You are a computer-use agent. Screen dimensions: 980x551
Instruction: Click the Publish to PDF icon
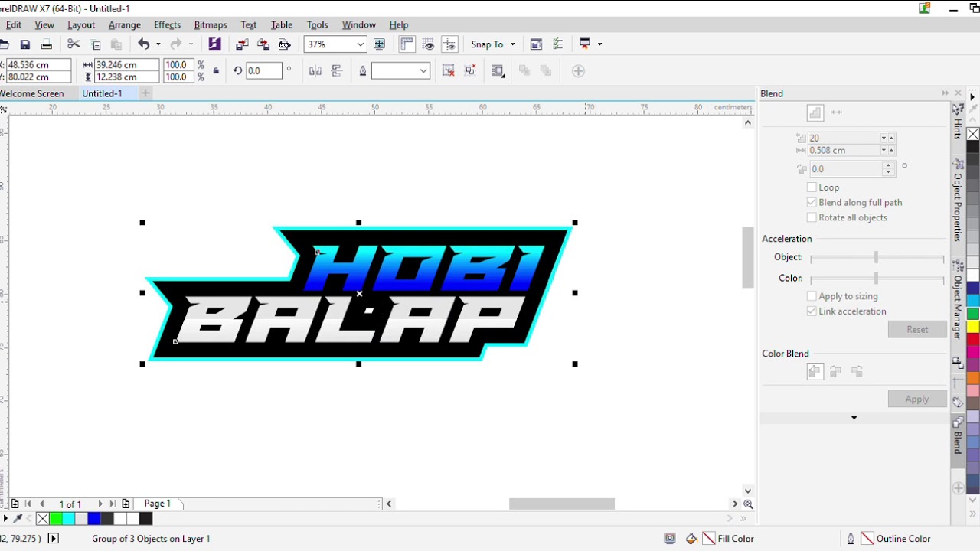click(x=285, y=44)
